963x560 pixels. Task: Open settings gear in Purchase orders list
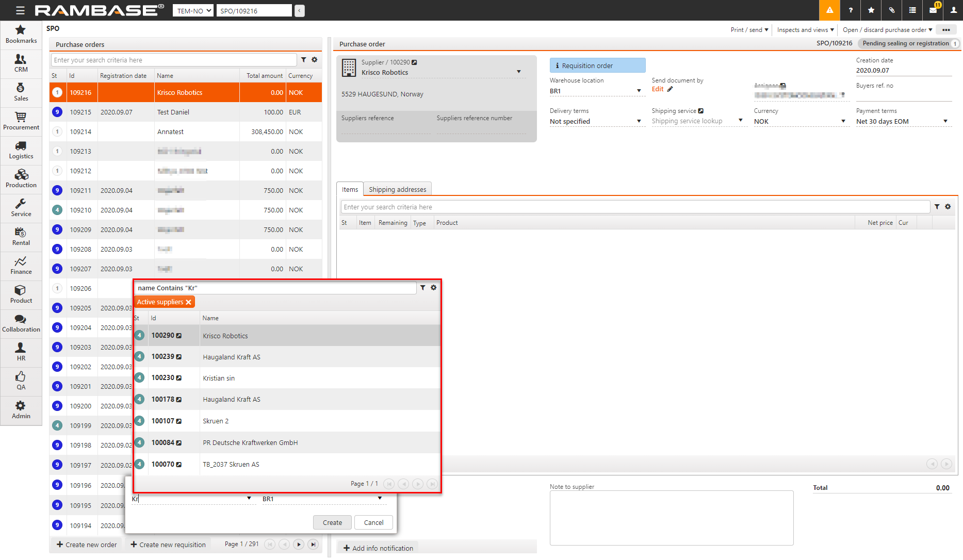315,60
